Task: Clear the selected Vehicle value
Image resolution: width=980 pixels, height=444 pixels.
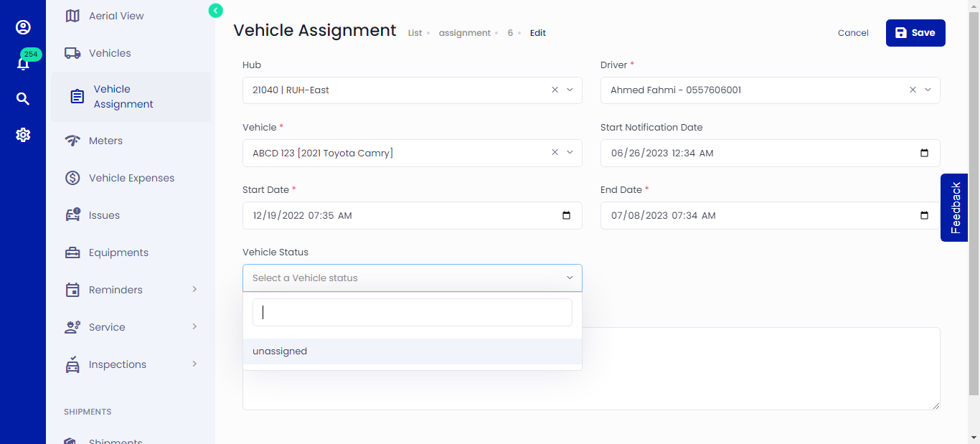Action: click(555, 153)
